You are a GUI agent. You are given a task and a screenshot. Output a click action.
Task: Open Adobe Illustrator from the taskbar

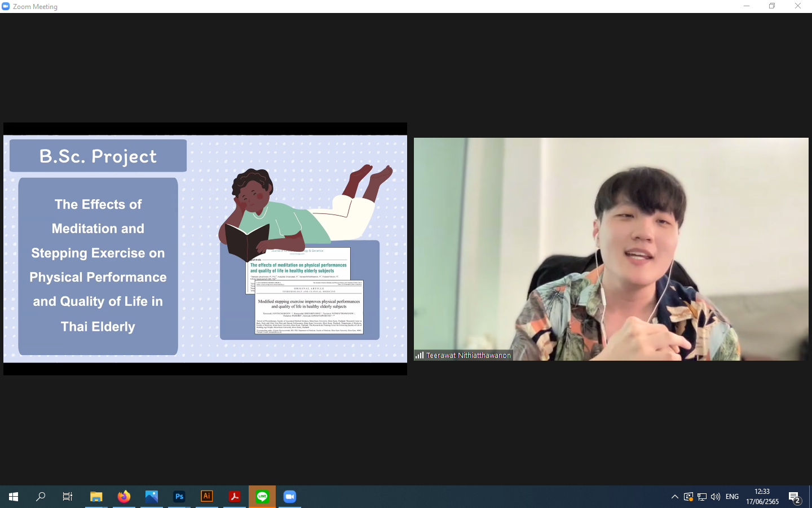[x=207, y=497]
